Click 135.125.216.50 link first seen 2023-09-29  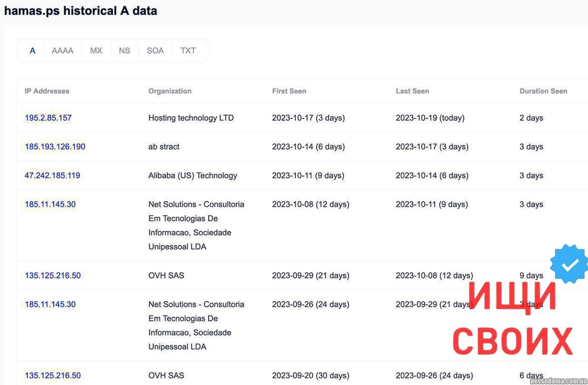tap(53, 275)
